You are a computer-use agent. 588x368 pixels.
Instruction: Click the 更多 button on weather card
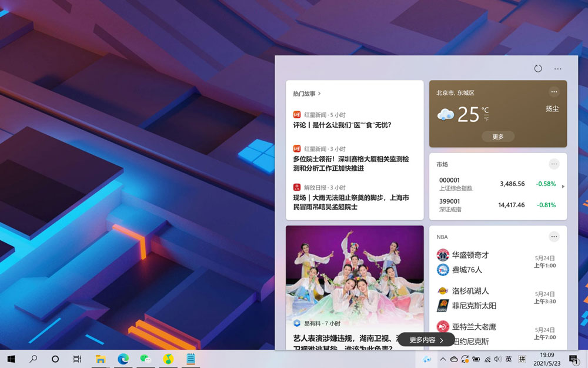[497, 136]
